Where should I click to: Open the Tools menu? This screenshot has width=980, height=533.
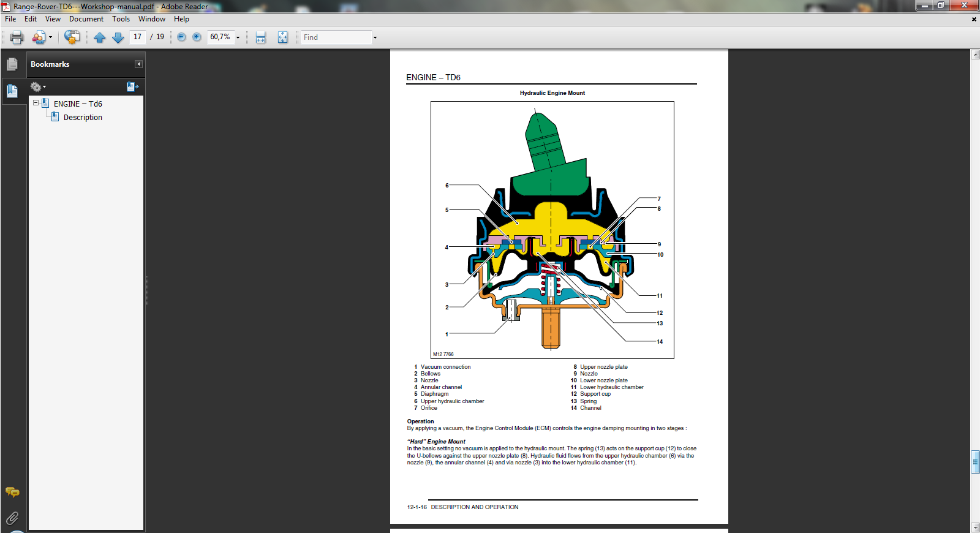point(121,19)
